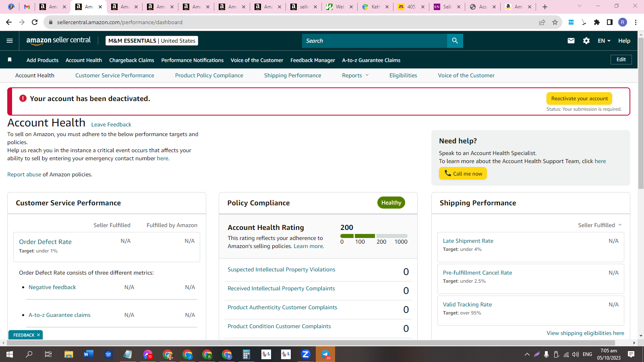Expand the EN language dropdown
Screen dimensions: 644x362
tap(604, 41)
